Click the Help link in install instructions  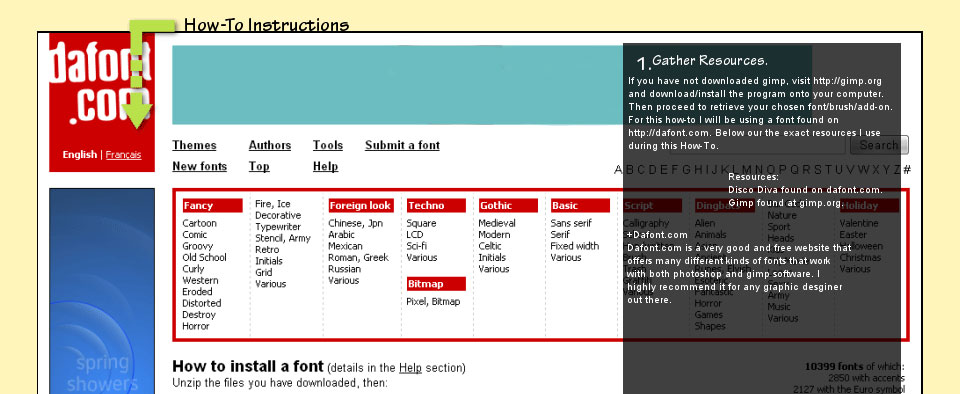tap(410, 368)
